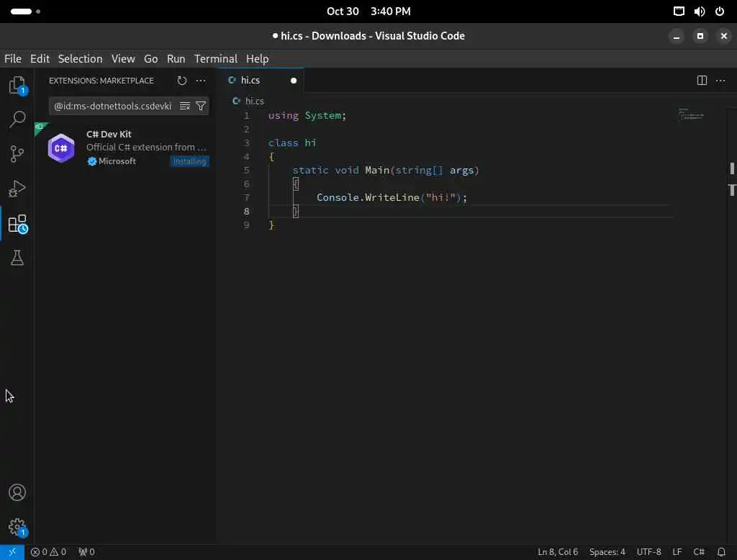The width and height of the screenshot is (737, 560).
Task: Open editor more actions menu
Action: (720, 81)
